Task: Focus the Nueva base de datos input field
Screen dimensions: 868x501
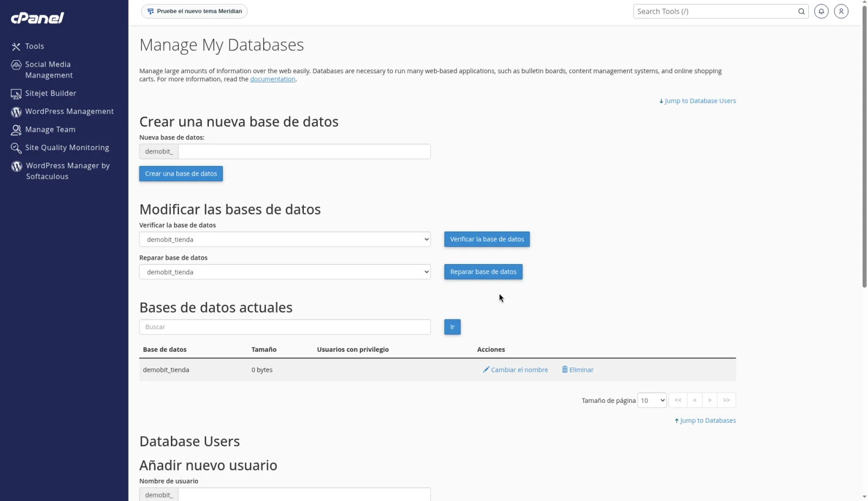Action: click(304, 151)
